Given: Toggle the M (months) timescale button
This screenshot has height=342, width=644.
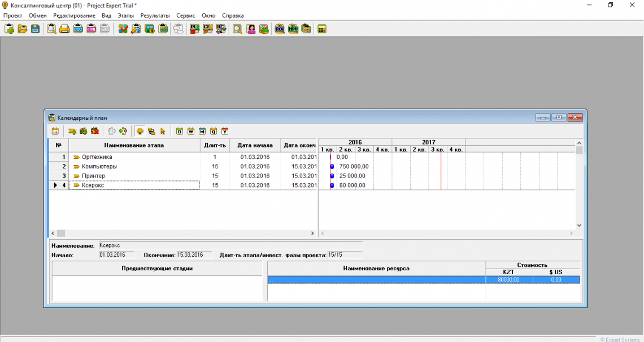Looking at the screenshot, I should point(202,131).
